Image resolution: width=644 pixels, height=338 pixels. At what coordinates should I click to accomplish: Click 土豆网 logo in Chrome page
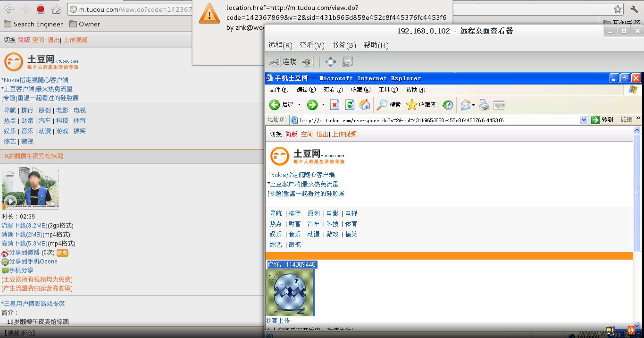pos(41,62)
